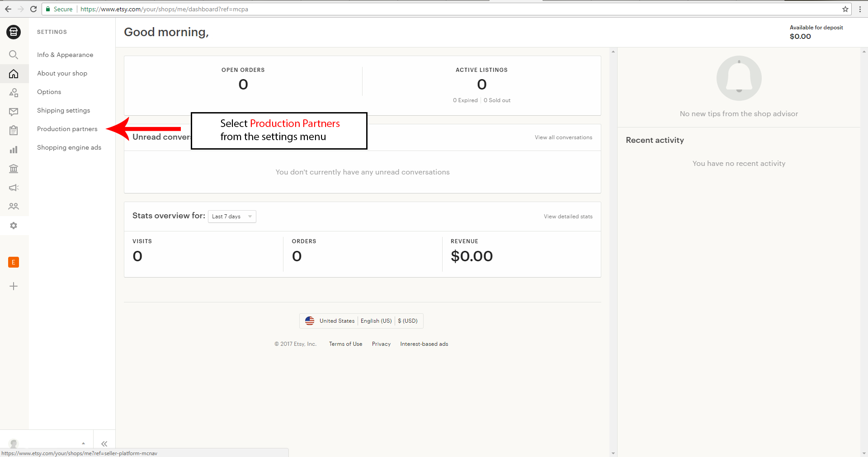Click the 0 Sold out listings text

[x=497, y=100]
